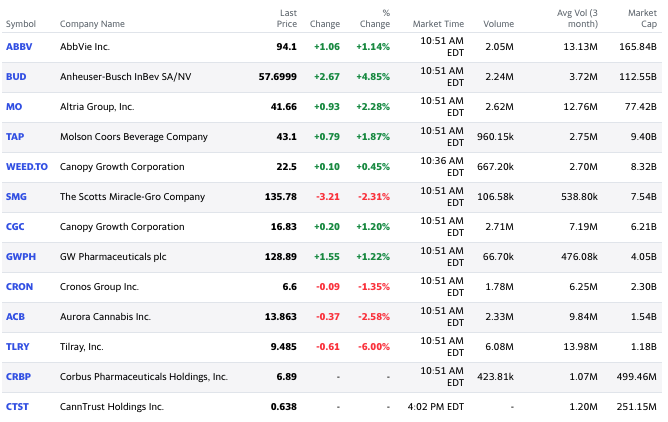This screenshot has height=422, width=668.
Task: Open the ACB ticker symbol
Action: [15, 317]
